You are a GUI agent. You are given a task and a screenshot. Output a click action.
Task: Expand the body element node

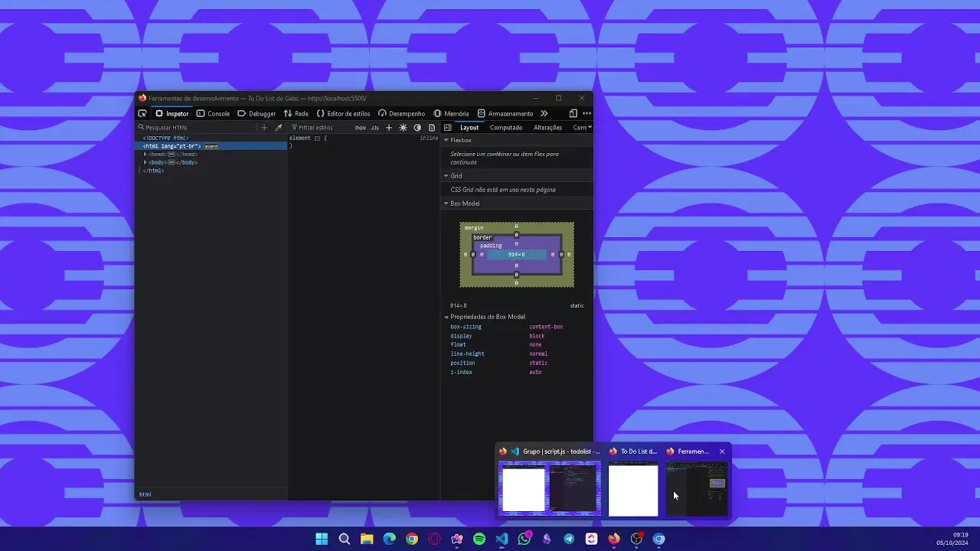[145, 162]
